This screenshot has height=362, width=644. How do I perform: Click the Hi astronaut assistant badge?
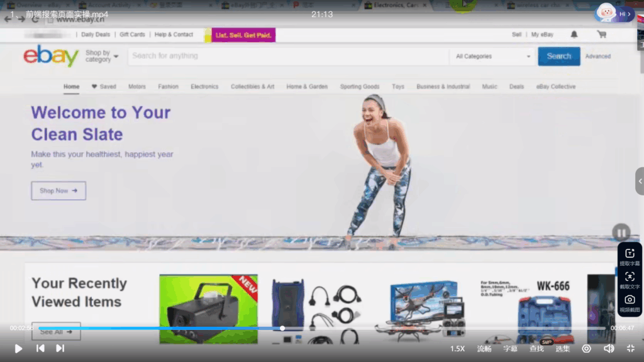614,13
